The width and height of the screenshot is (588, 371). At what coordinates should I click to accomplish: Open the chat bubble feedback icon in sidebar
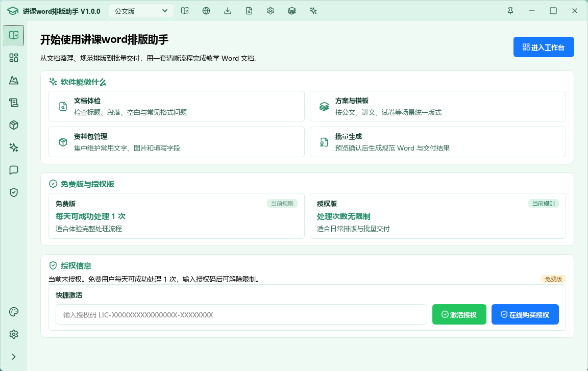[x=14, y=170]
